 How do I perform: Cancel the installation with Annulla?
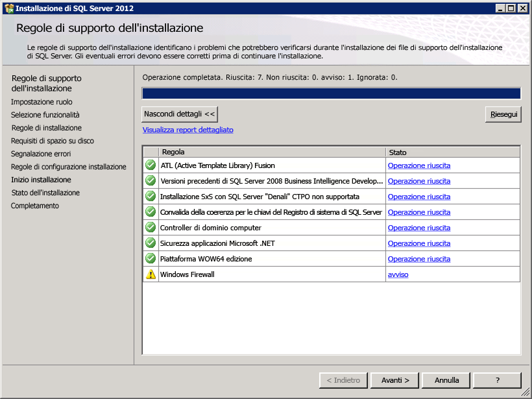pyautogui.click(x=446, y=380)
